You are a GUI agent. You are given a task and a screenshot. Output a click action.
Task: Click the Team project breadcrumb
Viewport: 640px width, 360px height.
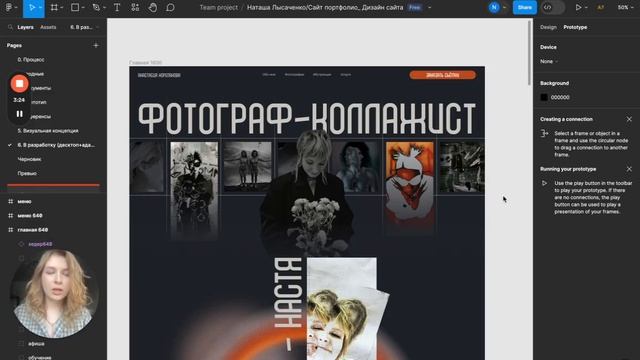pos(218,7)
